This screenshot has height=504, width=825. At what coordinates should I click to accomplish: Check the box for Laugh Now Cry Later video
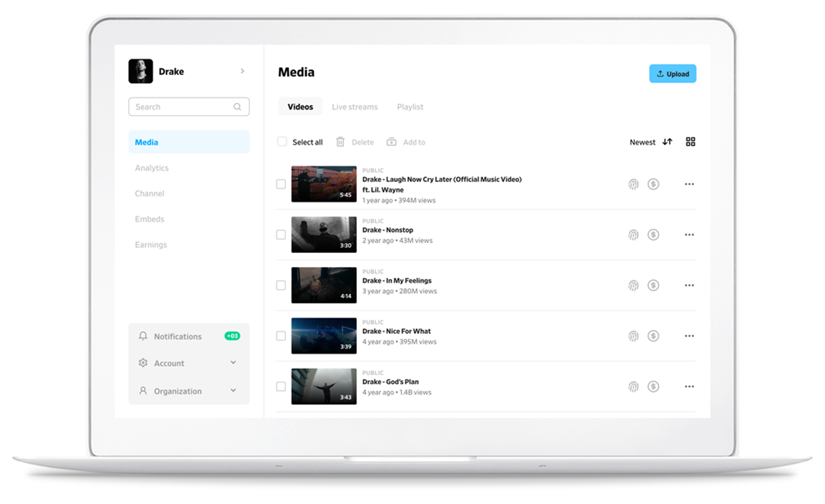pyautogui.click(x=281, y=184)
